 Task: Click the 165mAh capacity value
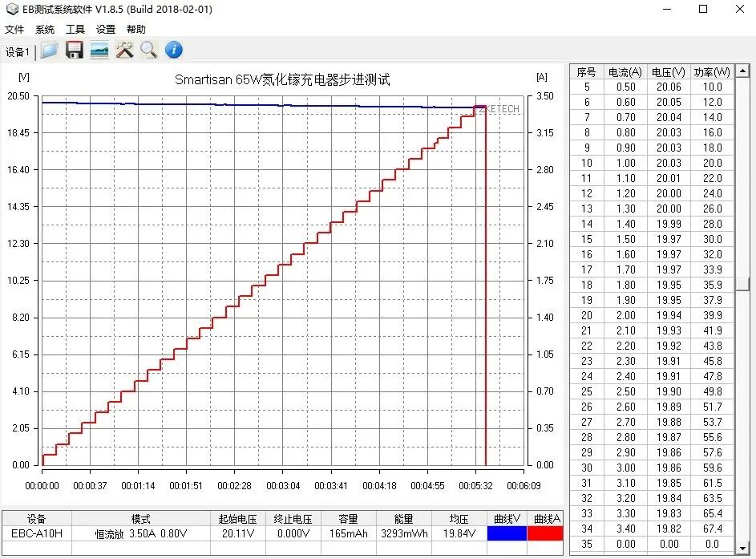[x=348, y=533]
